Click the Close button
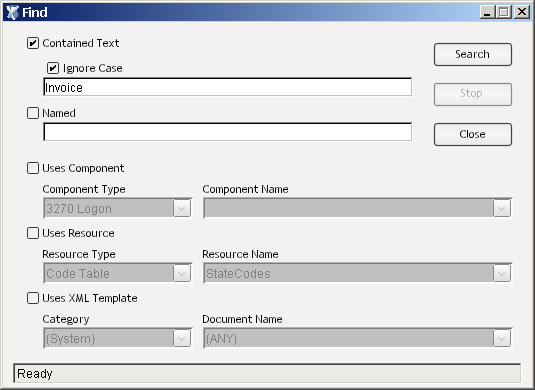 click(473, 134)
